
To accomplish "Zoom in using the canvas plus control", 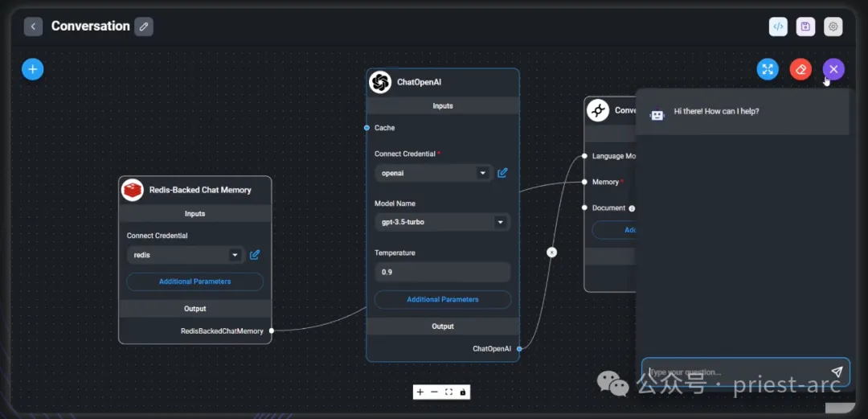I will [x=420, y=392].
